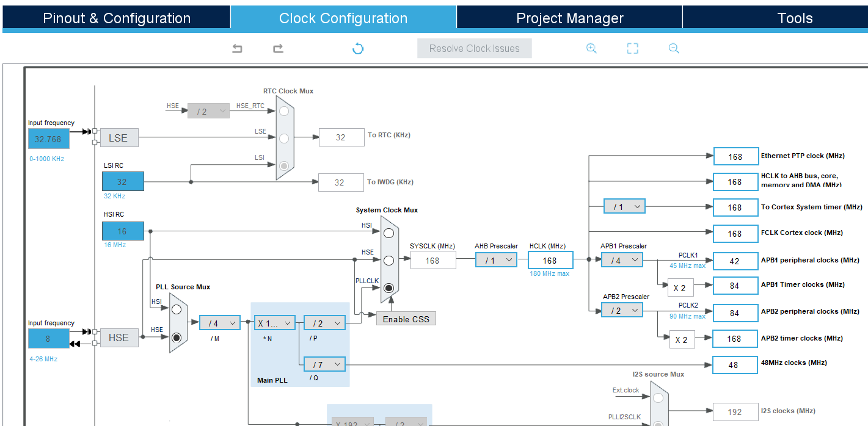Viewport: 868px width, 426px height.
Task: Click the undo arrow icon
Action: point(237,48)
